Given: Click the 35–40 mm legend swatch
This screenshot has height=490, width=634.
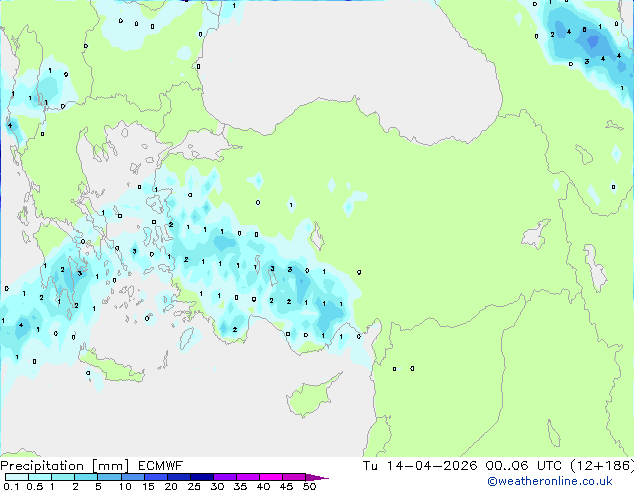Looking at the screenshot, I should (247, 477).
